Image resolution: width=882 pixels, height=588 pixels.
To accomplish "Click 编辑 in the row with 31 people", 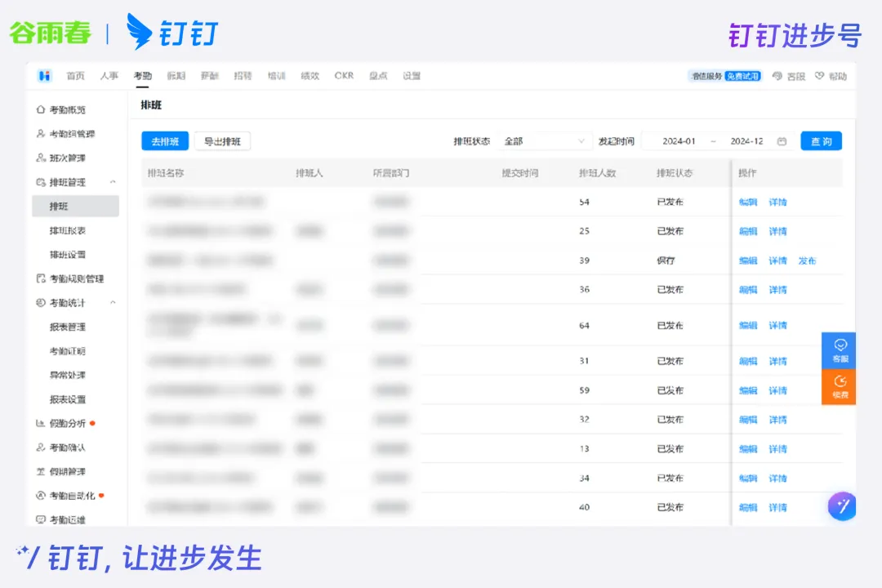I will (748, 361).
